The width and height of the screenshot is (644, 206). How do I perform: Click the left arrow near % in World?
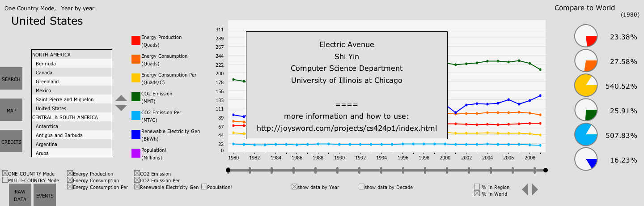(525, 190)
